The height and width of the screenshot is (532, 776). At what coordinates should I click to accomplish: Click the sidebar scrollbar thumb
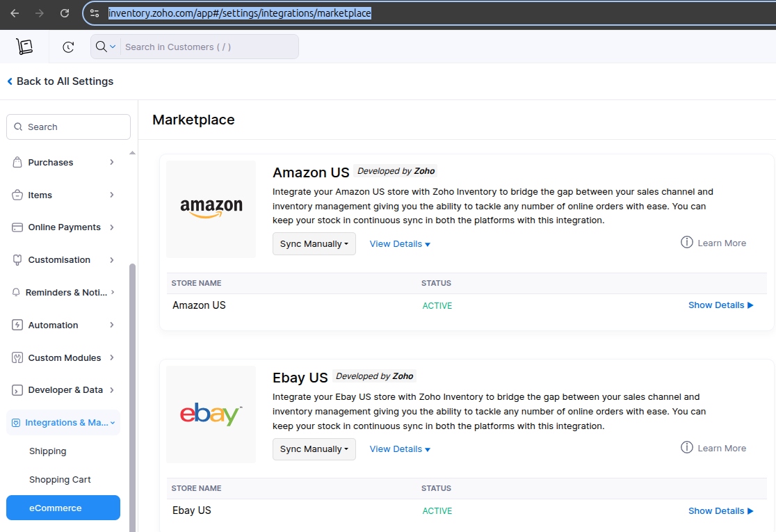pos(132,397)
